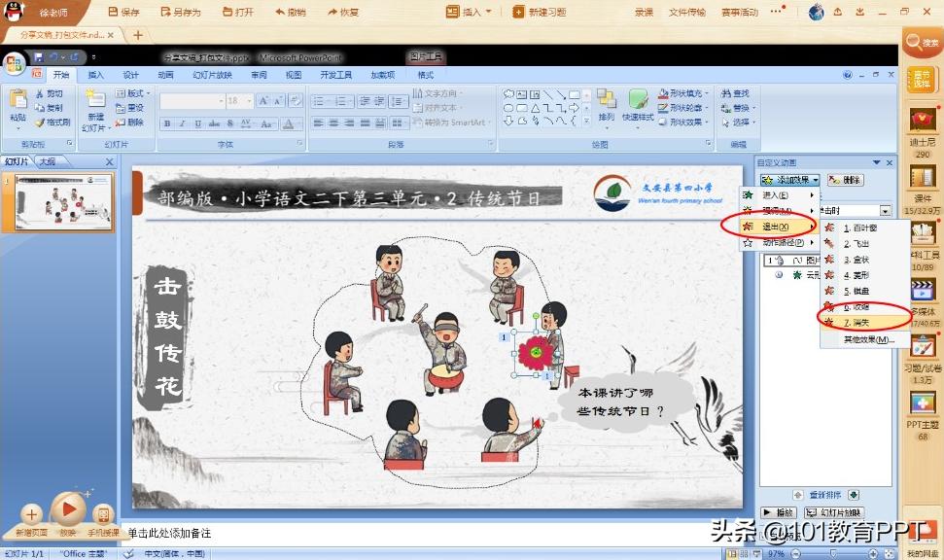
Task: Open the font color dropdown
Action: point(299,123)
